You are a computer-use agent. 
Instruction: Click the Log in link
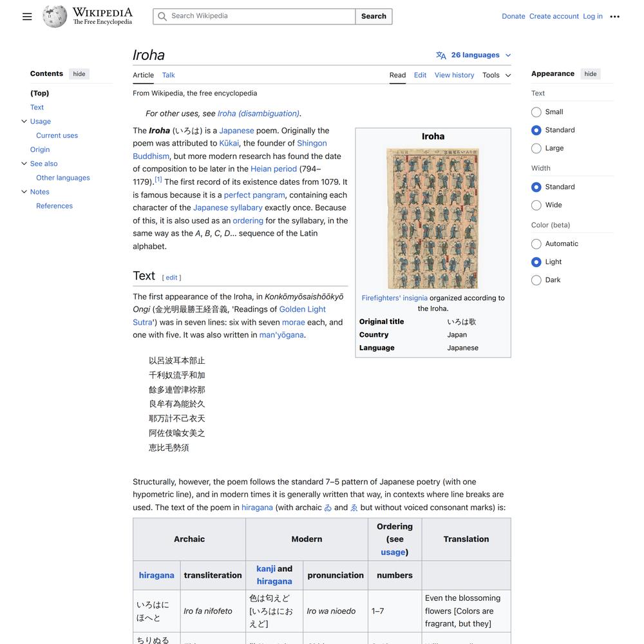(x=592, y=17)
